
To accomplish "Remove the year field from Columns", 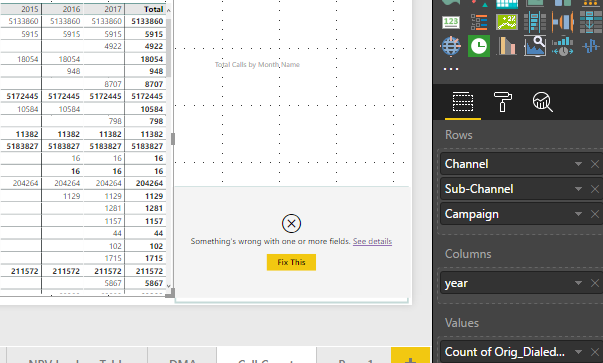I will pos(595,283).
